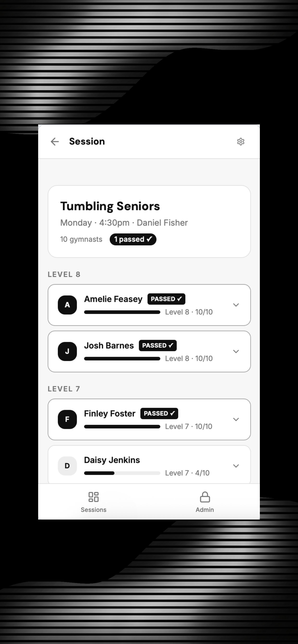
Task: Expand Finley Foster's card chevron
Action: [236, 420]
